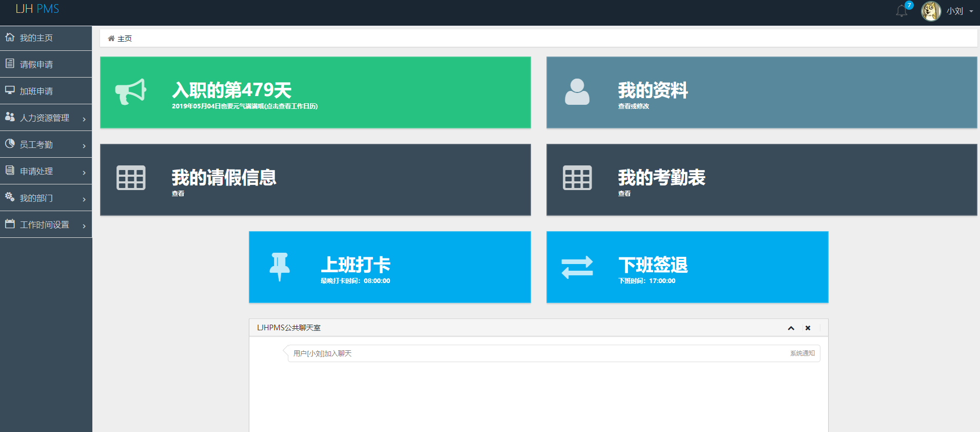Click the megaphone icon on green card

131,92
